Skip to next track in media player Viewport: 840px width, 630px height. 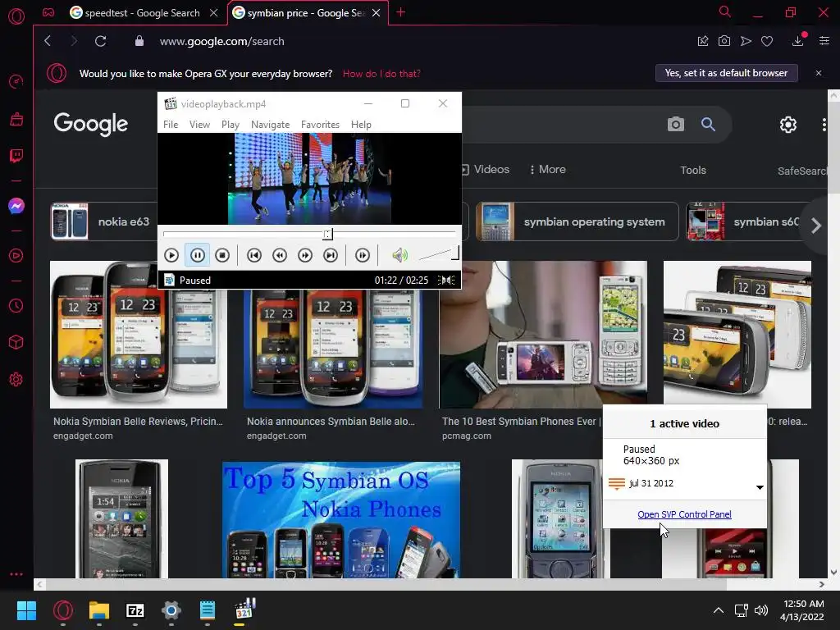click(x=331, y=255)
